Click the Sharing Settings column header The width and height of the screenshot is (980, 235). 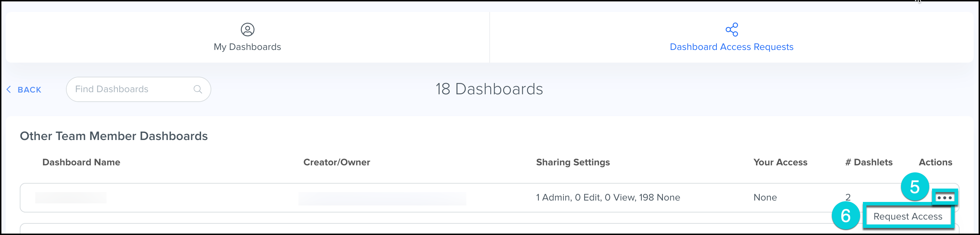[573, 162]
